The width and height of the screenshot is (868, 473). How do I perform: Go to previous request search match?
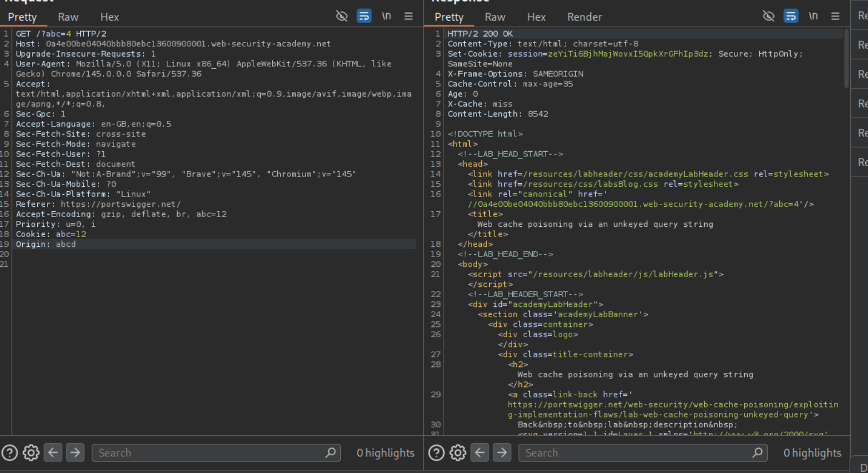coord(53,453)
